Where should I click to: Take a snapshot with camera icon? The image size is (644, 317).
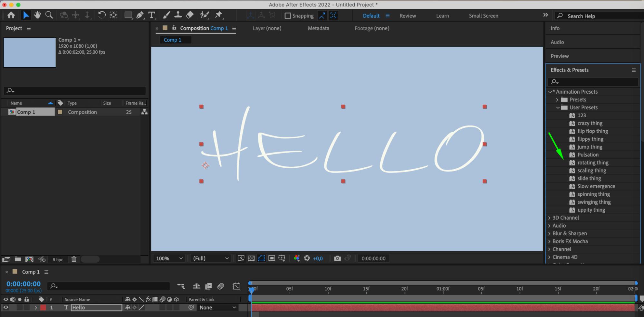coord(337,258)
